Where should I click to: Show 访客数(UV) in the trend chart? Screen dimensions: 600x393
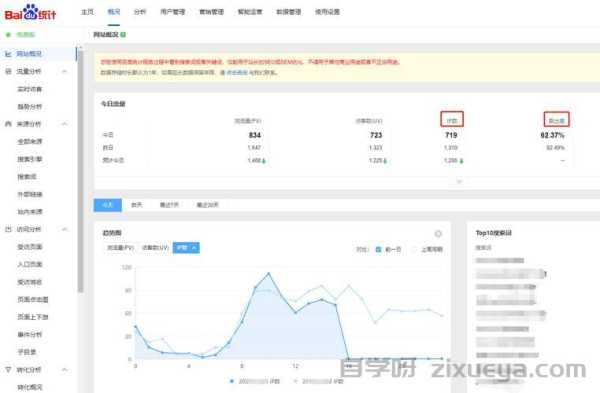pos(155,248)
